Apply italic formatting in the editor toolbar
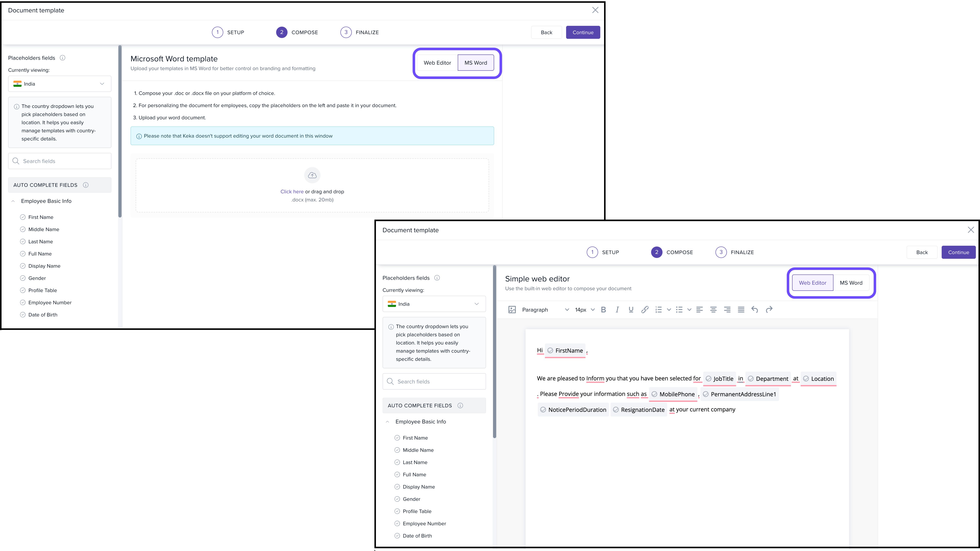 coord(617,310)
